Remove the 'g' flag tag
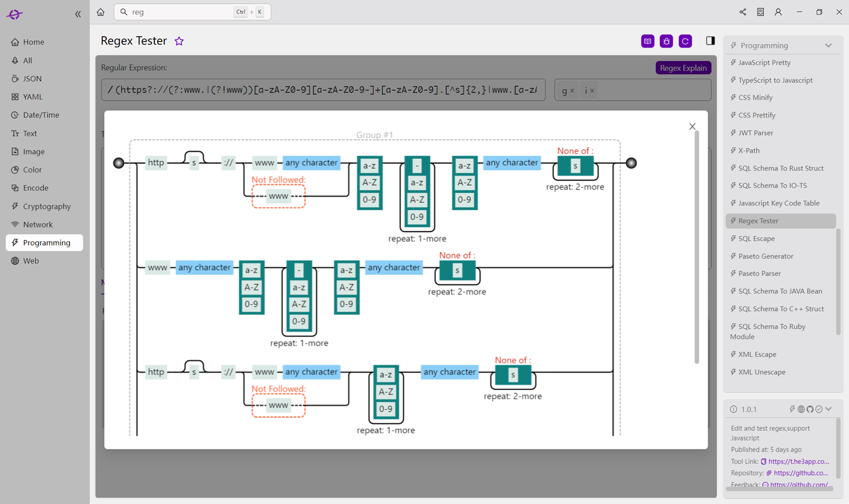The height and width of the screenshot is (504, 849). click(x=572, y=91)
